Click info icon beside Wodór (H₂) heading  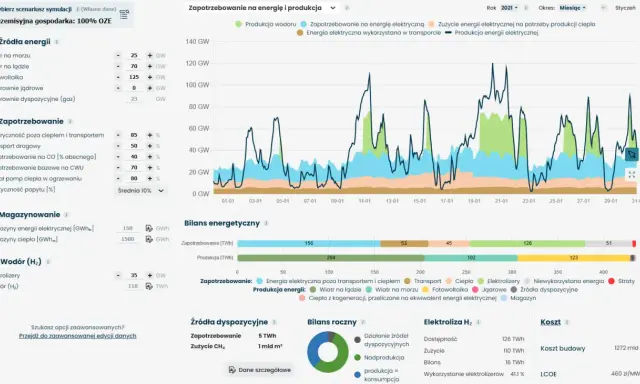[x=48, y=262]
